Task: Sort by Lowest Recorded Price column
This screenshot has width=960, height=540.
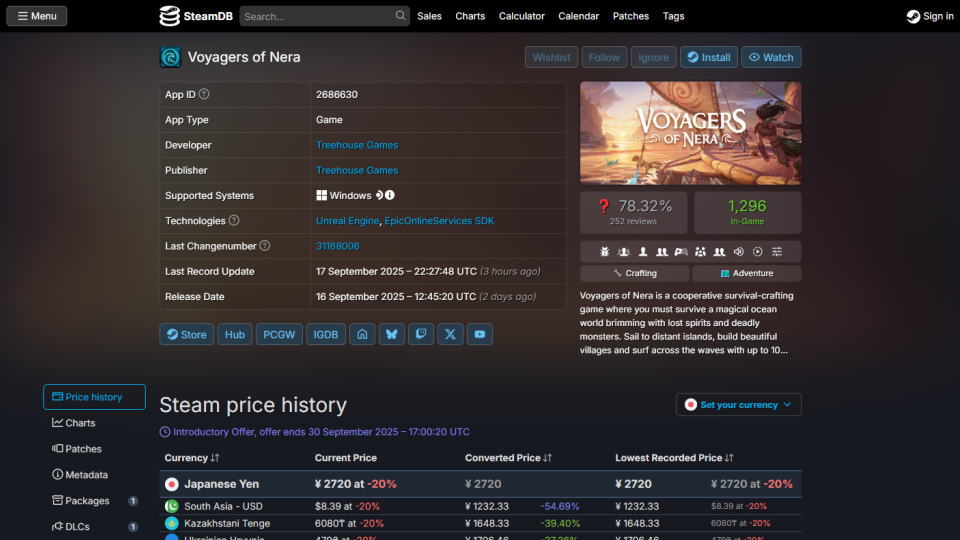Action: (x=674, y=458)
